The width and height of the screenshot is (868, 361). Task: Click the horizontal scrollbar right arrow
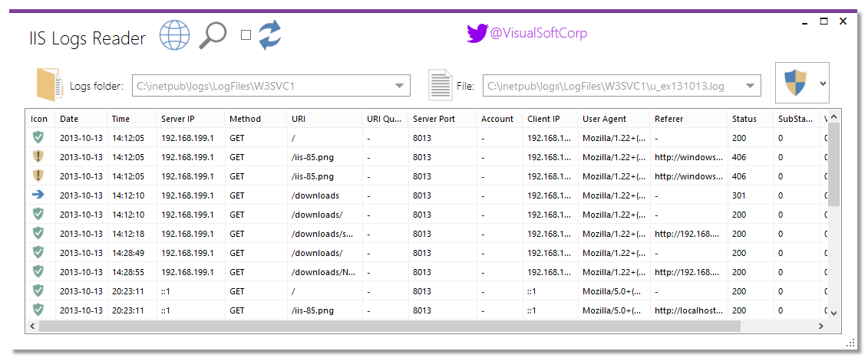pos(820,326)
